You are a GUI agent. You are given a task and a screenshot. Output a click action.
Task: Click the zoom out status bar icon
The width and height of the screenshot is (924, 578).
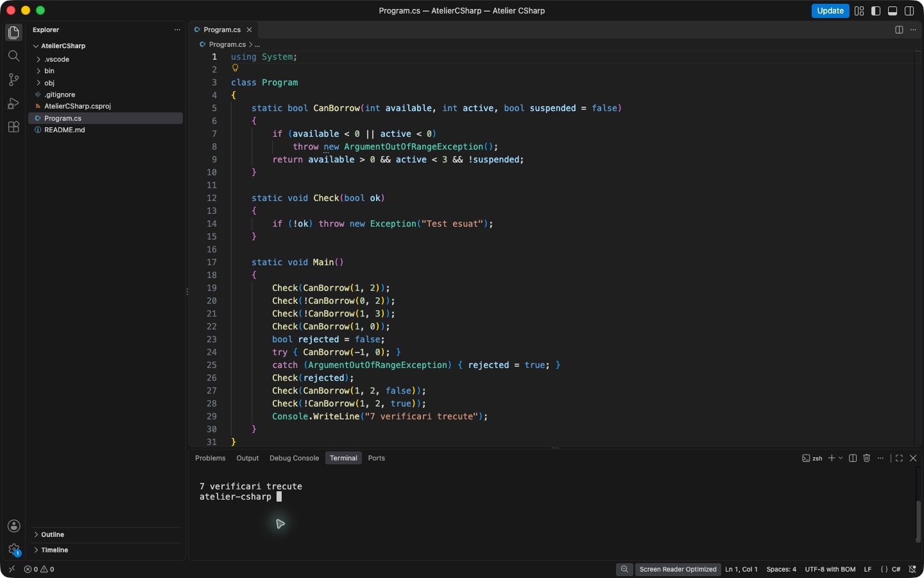tap(624, 569)
